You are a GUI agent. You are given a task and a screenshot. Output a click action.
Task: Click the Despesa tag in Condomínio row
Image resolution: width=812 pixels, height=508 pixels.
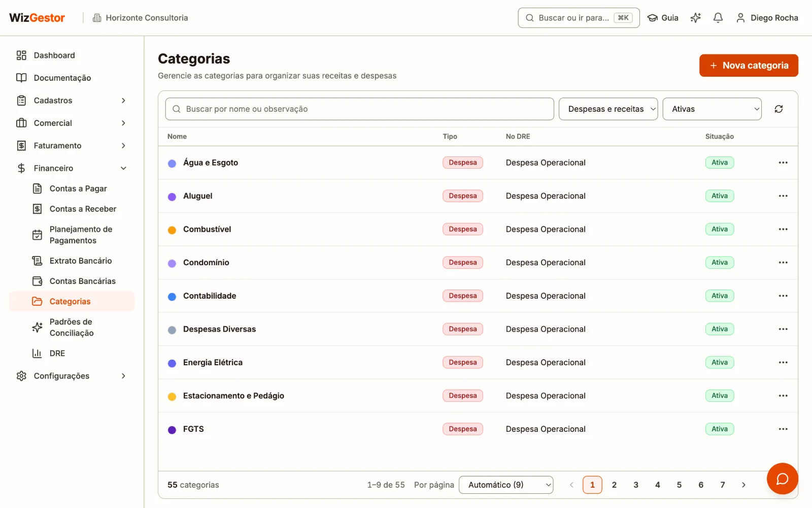coord(463,263)
